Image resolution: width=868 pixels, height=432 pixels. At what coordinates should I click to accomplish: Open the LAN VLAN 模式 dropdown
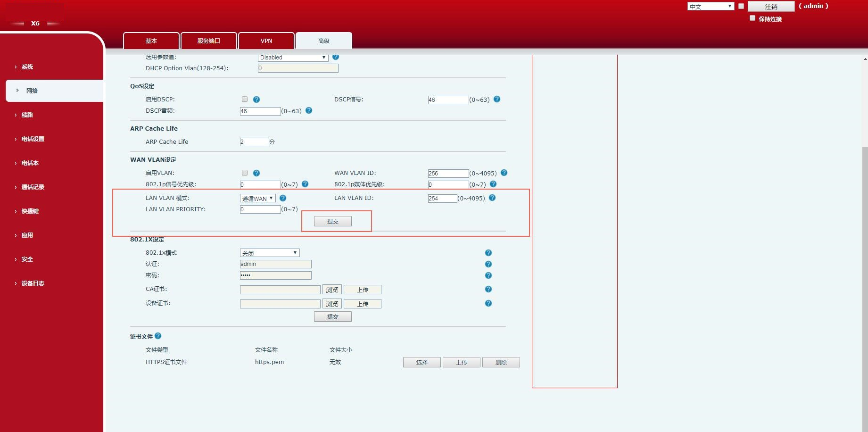click(x=257, y=198)
